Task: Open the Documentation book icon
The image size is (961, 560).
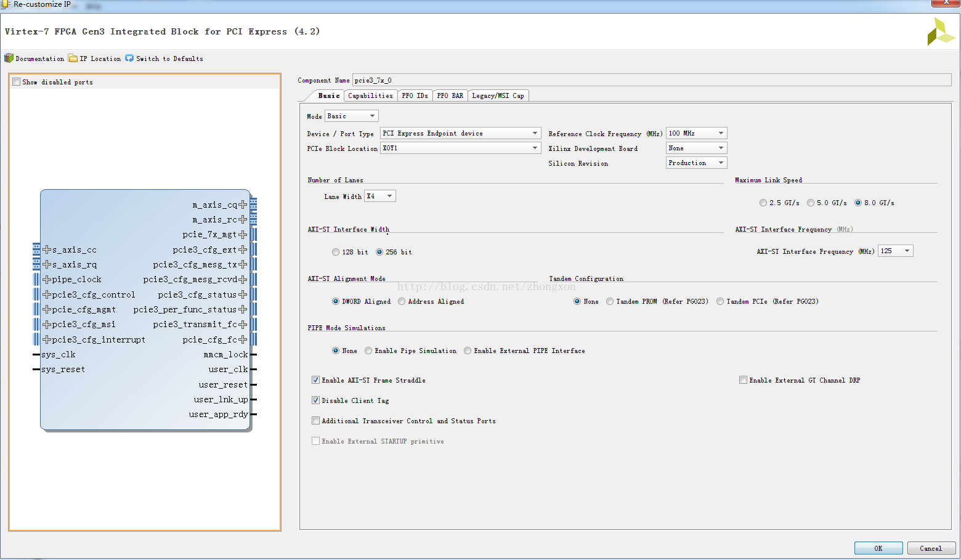Action: [9, 59]
